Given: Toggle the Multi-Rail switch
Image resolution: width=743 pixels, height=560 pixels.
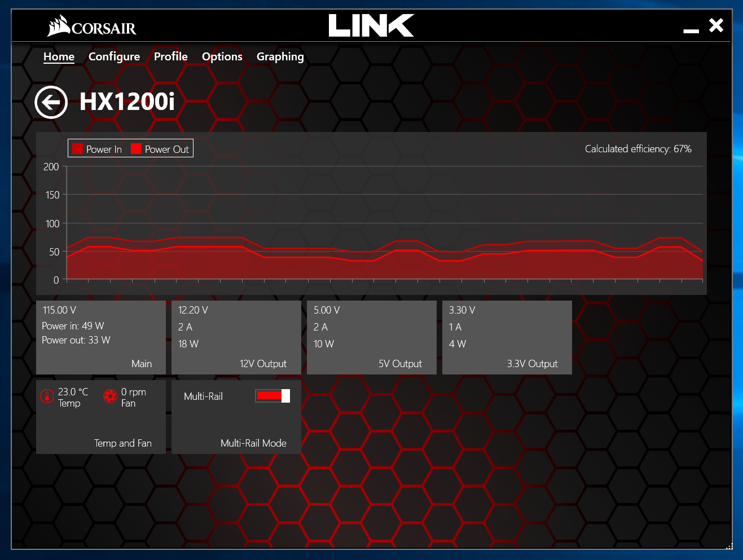Looking at the screenshot, I should point(272,396).
